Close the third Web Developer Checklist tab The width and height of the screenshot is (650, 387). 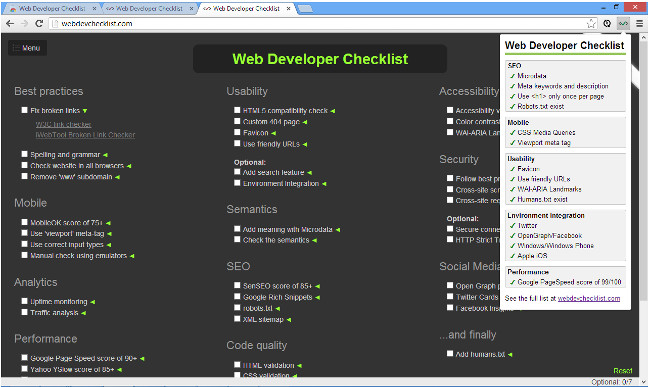pos(289,8)
